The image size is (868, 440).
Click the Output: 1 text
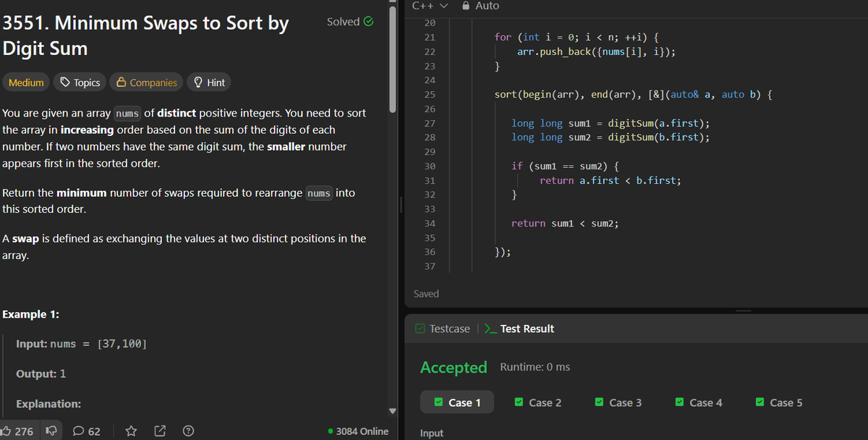41,373
